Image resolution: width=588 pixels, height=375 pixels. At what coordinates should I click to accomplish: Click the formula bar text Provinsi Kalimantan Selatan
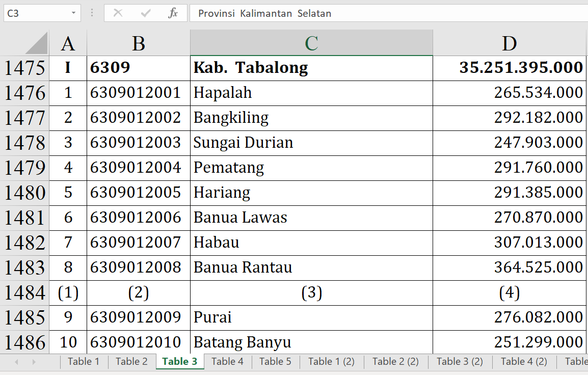(265, 13)
